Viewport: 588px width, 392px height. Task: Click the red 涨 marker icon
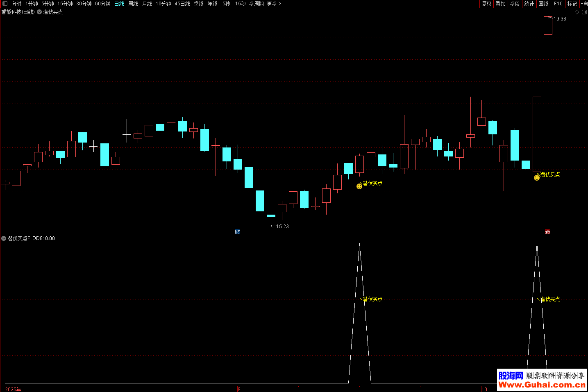(x=547, y=232)
